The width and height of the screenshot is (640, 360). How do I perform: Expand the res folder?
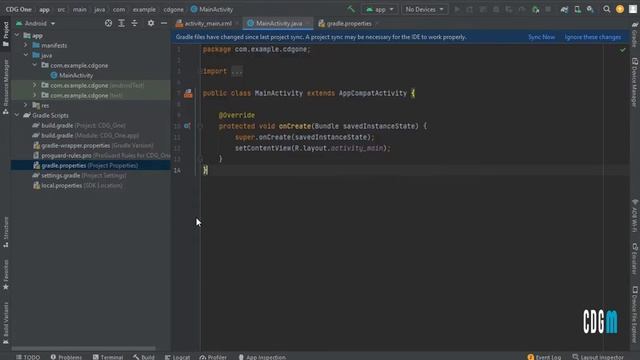pos(26,105)
